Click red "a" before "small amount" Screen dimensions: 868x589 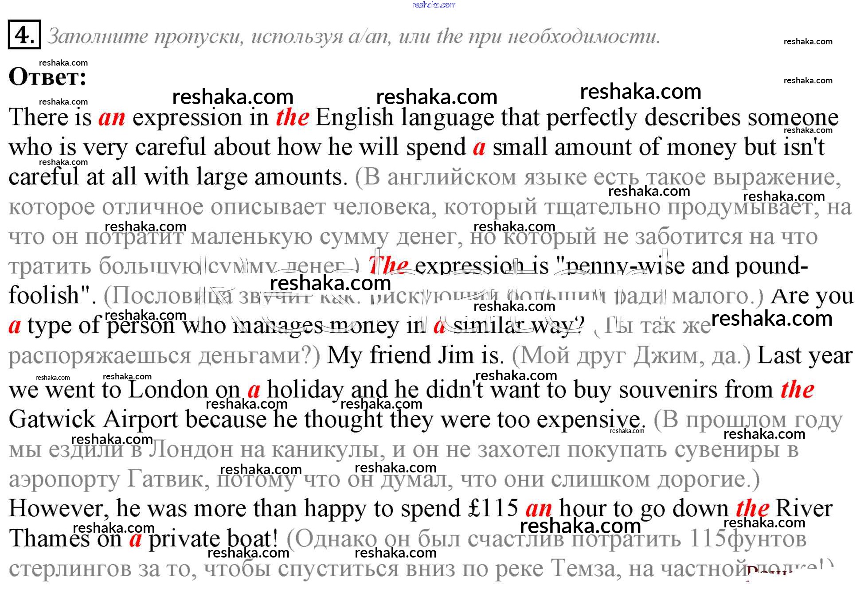coord(479,148)
